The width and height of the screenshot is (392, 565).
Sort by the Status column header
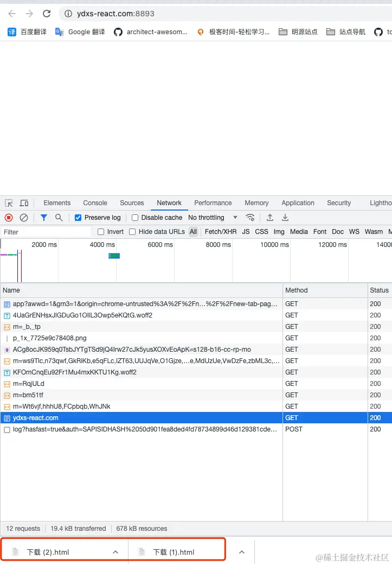tap(380, 290)
